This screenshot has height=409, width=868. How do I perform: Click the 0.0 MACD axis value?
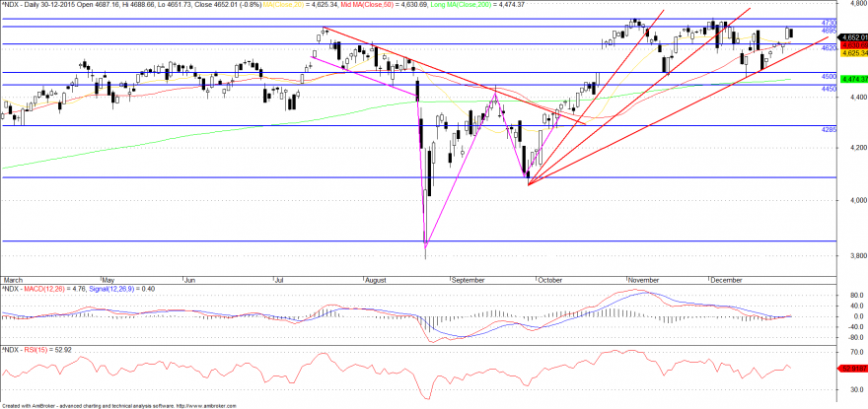[858, 316]
